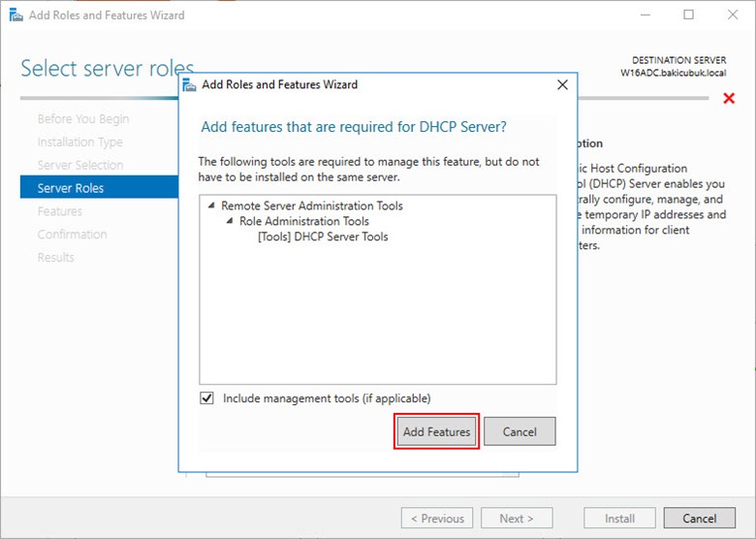
Task: Select Remote Server Administration Tools item
Action: [311, 206]
